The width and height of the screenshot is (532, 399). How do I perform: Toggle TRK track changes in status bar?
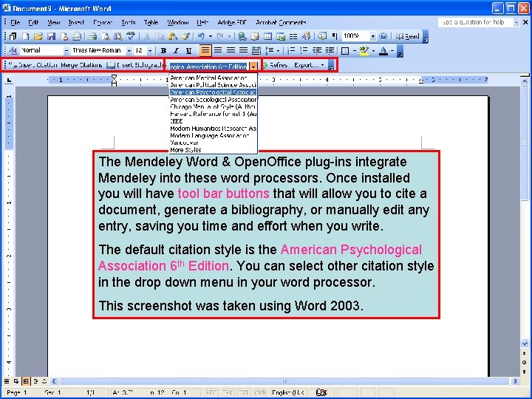227,392
